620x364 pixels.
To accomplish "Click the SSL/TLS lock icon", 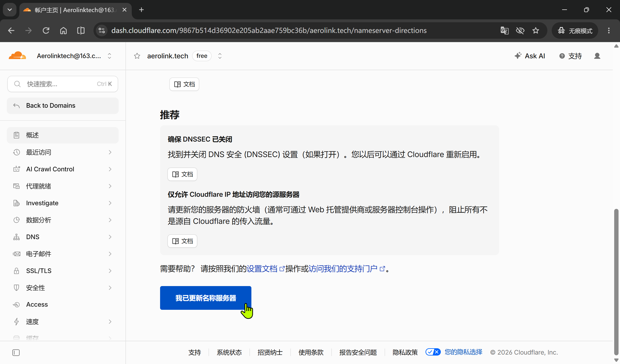I will 16,271.
